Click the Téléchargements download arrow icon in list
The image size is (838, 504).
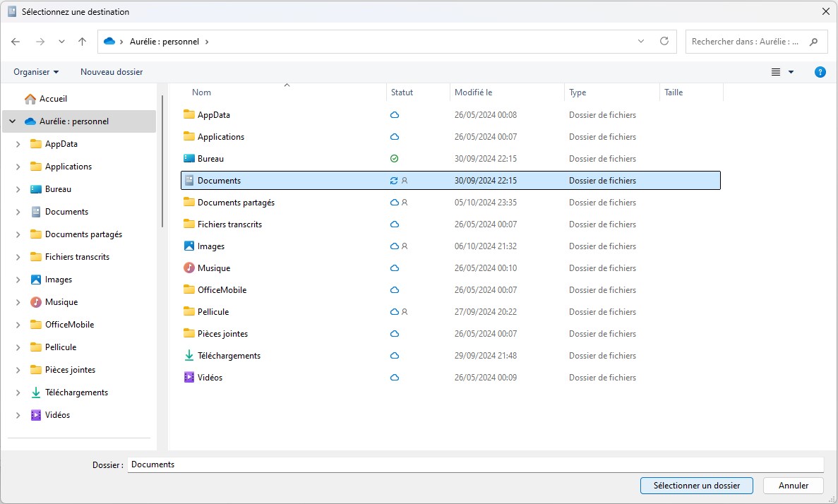click(188, 356)
